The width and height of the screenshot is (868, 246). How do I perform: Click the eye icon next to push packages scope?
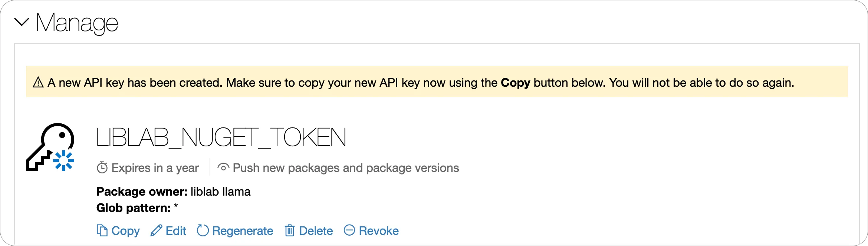(x=223, y=167)
